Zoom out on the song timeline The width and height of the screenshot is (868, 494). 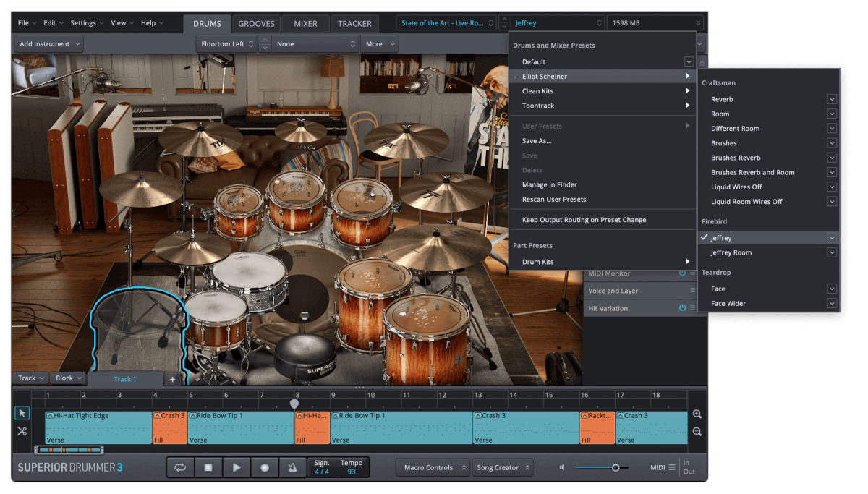pyautogui.click(x=697, y=432)
